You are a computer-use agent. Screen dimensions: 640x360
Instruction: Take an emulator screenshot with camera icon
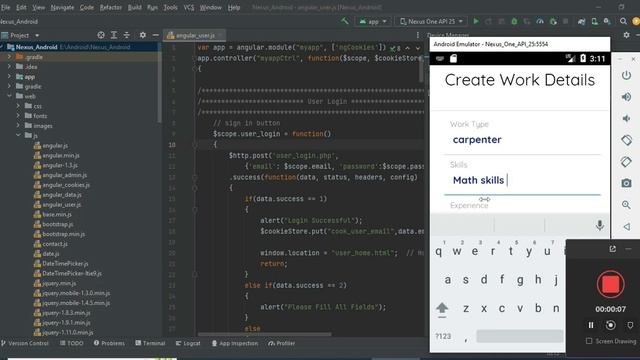627,183
